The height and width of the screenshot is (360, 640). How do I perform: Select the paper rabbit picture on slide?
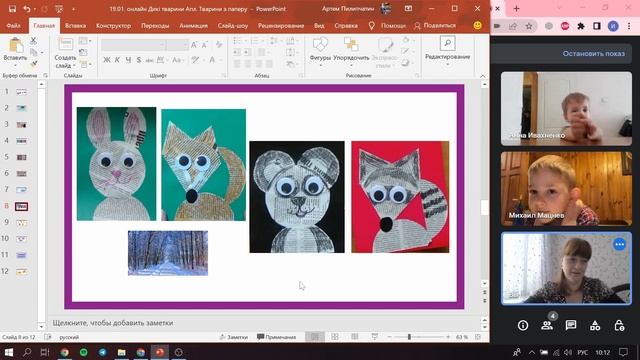point(116,164)
